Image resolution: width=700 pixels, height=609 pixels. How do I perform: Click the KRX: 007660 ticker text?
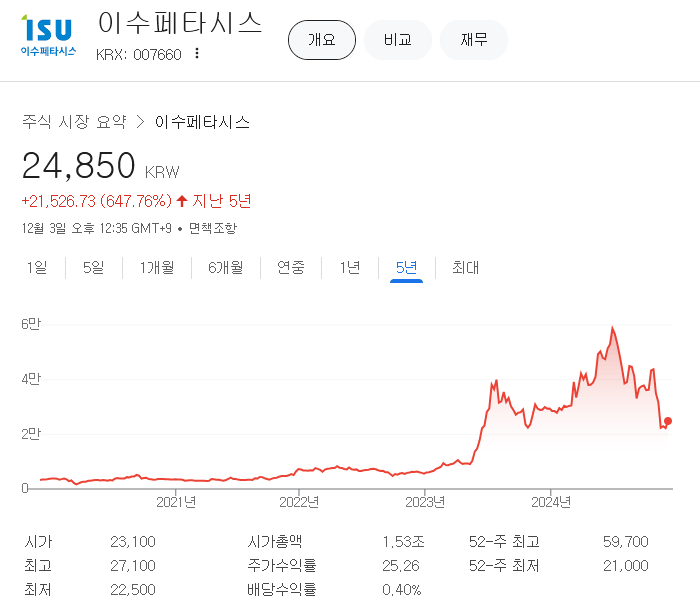138,54
